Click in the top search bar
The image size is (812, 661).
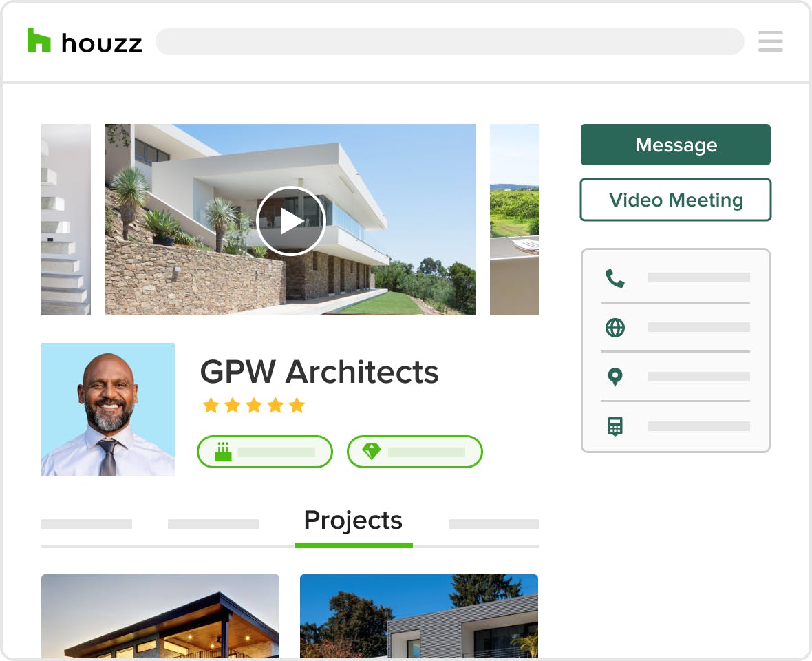pos(449,41)
